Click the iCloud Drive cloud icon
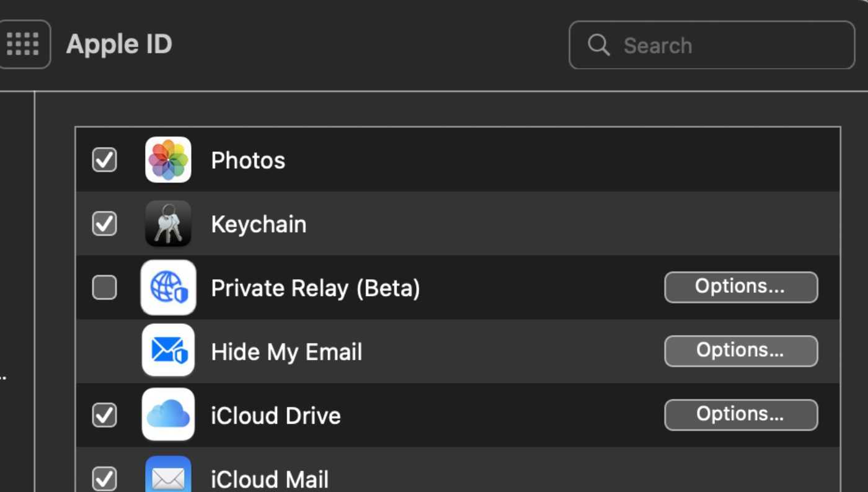This screenshot has height=492, width=868. [x=168, y=414]
